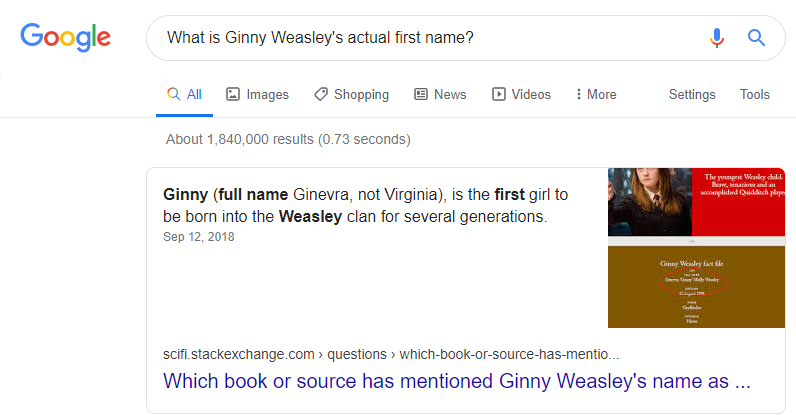
Task: Open the 'Which book or source' result link
Action: tap(456, 381)
